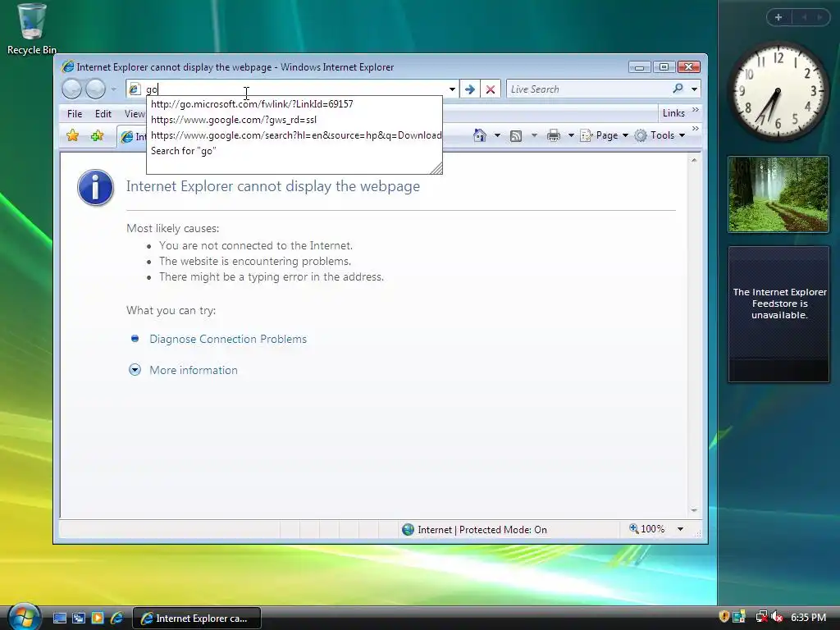Choose Search for "go" suggestion
The width and height of the screenshot is (840, 630).
click(294, 151)
